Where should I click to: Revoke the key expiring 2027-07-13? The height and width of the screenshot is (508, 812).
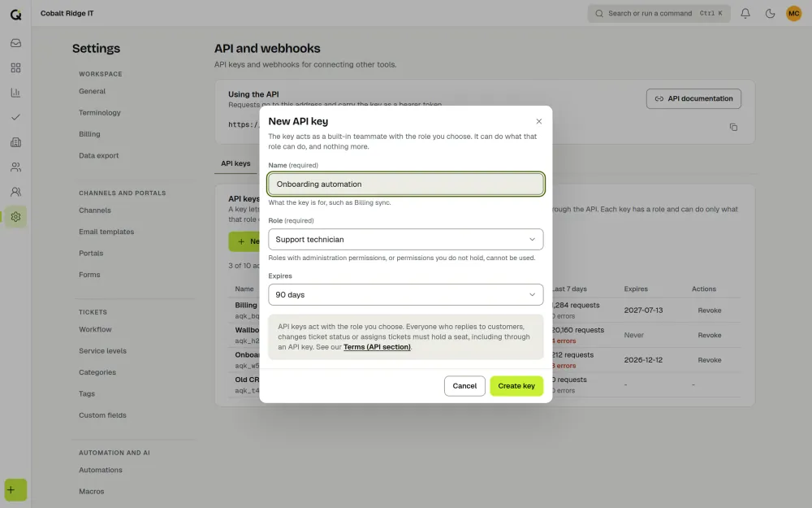710,310
